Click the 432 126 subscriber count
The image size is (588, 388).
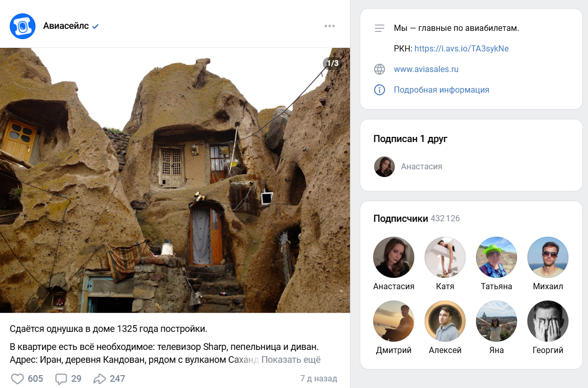(445, 218)
